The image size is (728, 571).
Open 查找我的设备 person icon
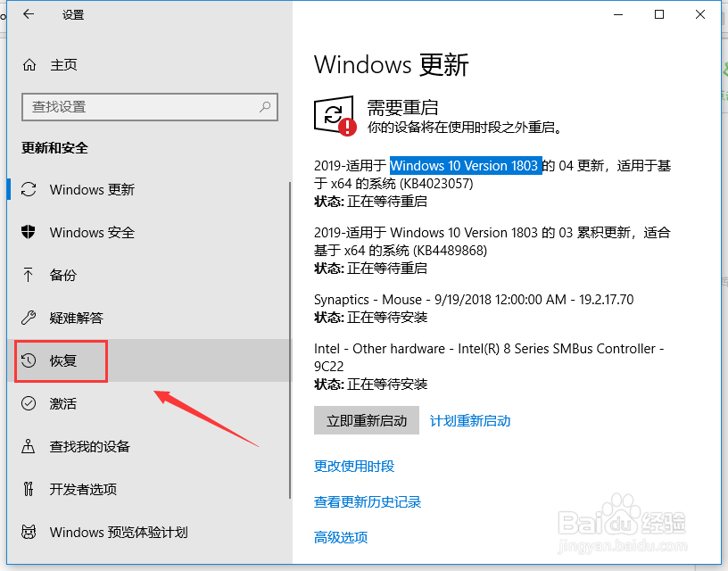click(x=29, y=446)
